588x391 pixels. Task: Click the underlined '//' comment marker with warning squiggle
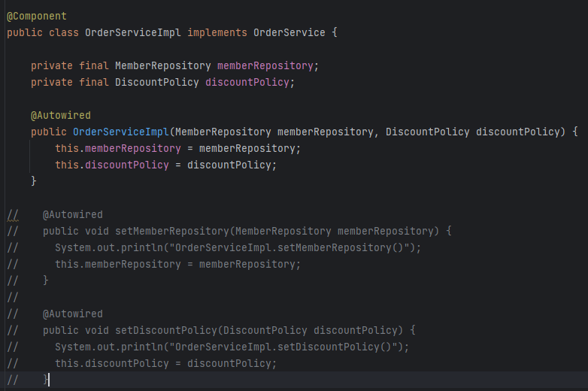click(13, 215)
